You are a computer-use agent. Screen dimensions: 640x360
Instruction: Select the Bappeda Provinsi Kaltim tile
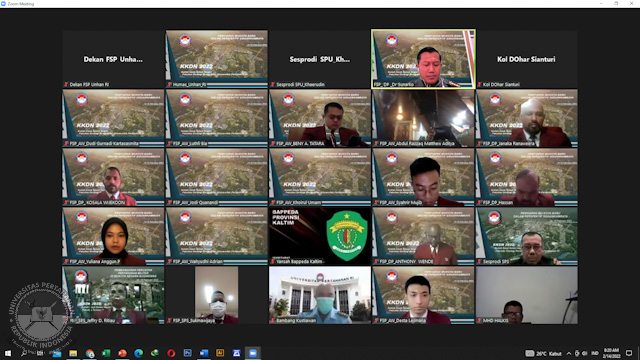point(320,236)
